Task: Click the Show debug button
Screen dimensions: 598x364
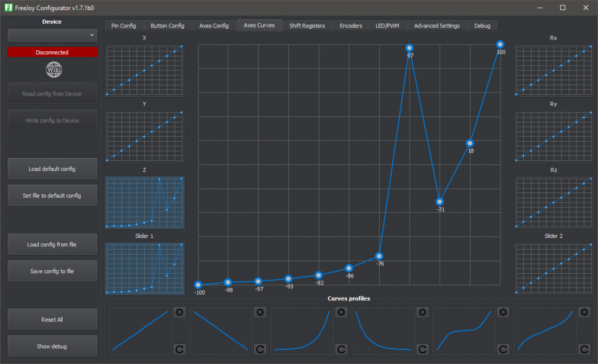Action: pyautogui.click(x=52, y=346)
